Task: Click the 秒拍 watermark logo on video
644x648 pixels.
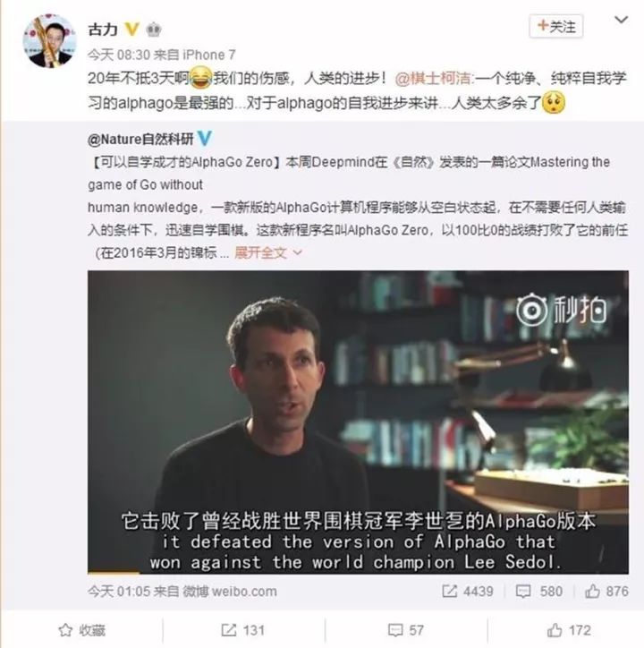Action: 561,309
